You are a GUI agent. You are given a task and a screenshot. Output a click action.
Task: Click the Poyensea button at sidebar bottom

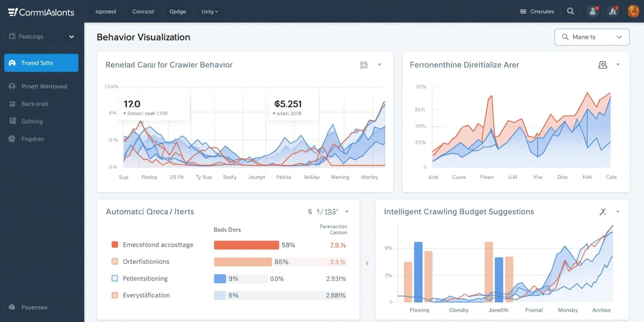(x=41, y=307)
